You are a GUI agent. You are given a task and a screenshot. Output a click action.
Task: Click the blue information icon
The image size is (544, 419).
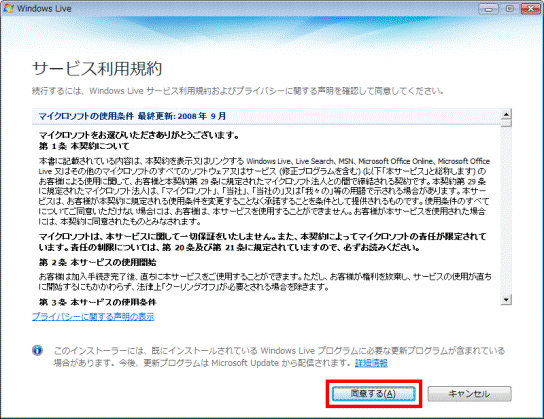coord(37,350)
